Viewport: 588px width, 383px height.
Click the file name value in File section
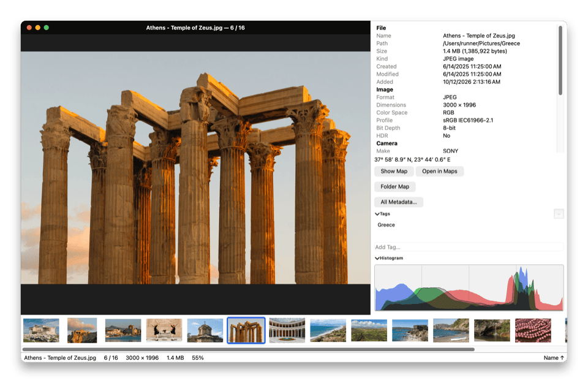(x=479, y=36)
